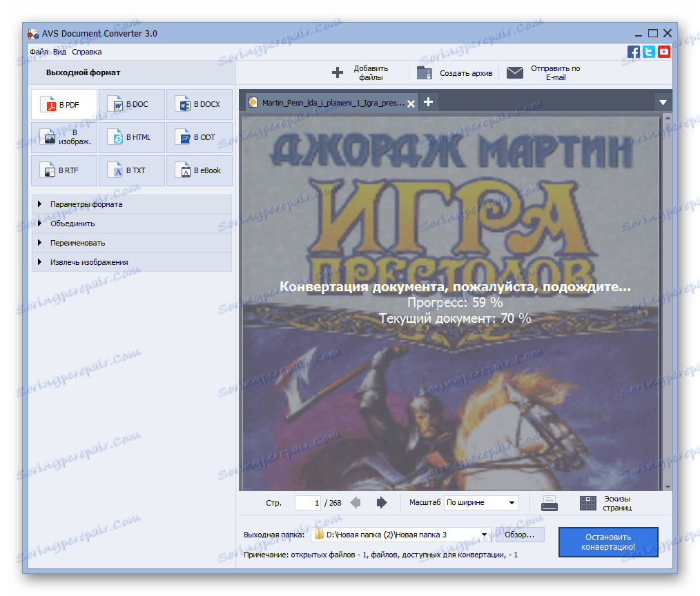Open the YouTube channel icon
This screenshot has width=700, height=596.
coord(664,52)
